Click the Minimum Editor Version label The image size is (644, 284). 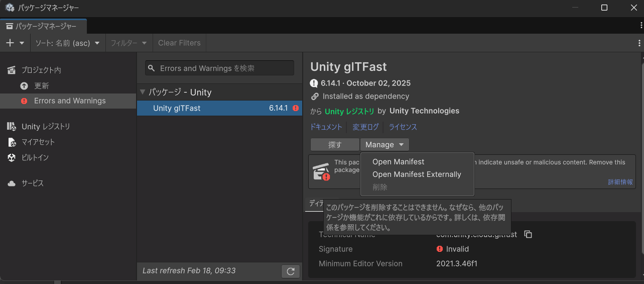tap(360, 263)
